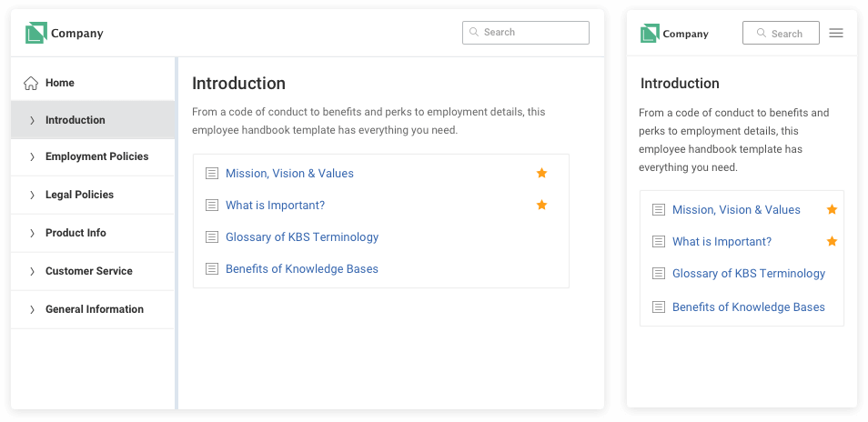Select Product Info in the sidebar
The image size is (868, 422).
coord(93,233)
